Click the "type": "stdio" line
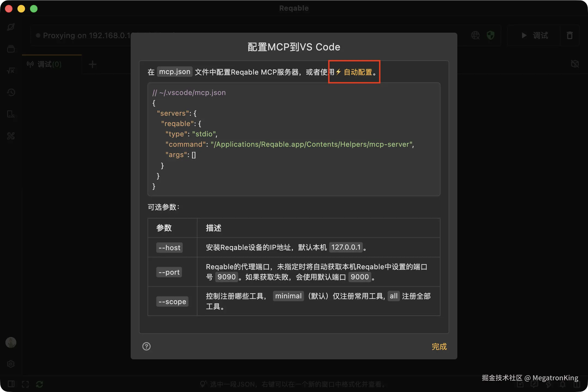 191,134
